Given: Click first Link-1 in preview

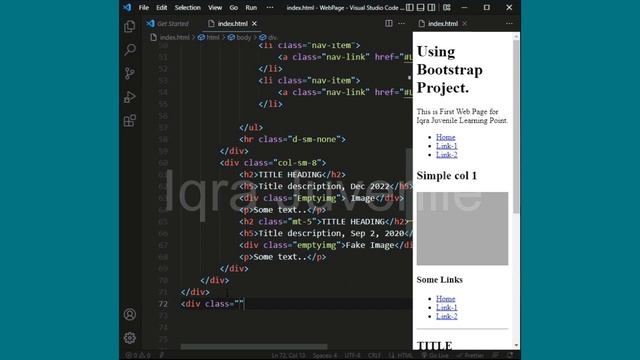Looking at the screenshot, I should 447,146.
